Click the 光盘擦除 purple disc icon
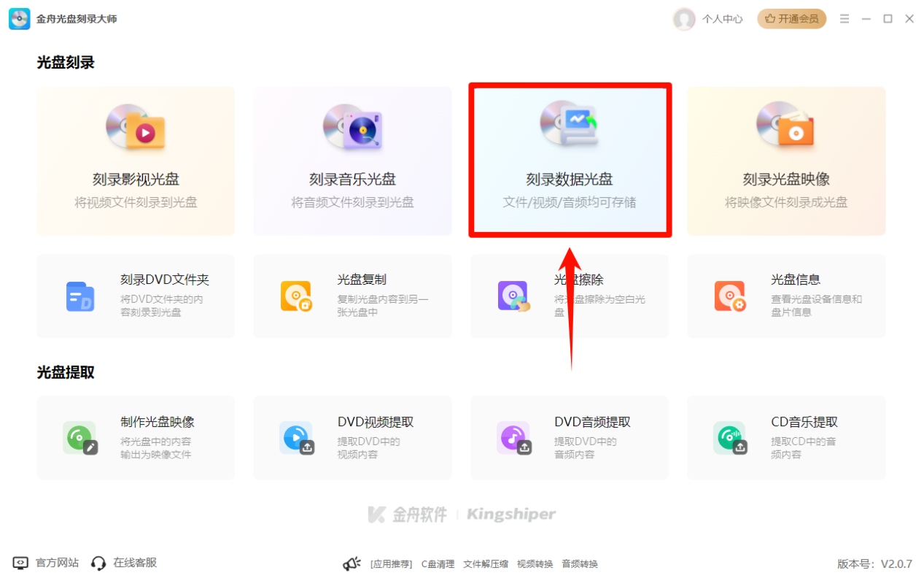The width and height of the screenshot is (924, 578). (513, 296)
